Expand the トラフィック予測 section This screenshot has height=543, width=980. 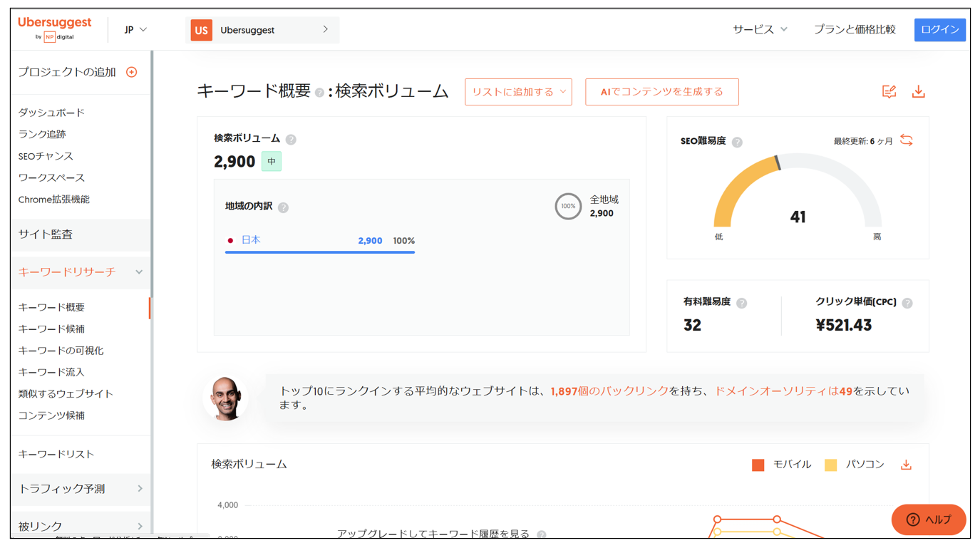[81, 489]
